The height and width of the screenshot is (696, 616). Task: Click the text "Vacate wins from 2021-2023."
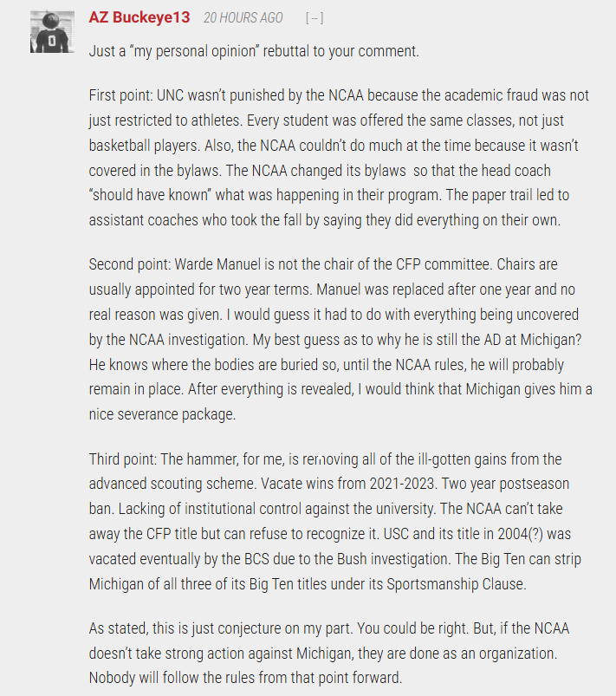(x=349, y=484)
